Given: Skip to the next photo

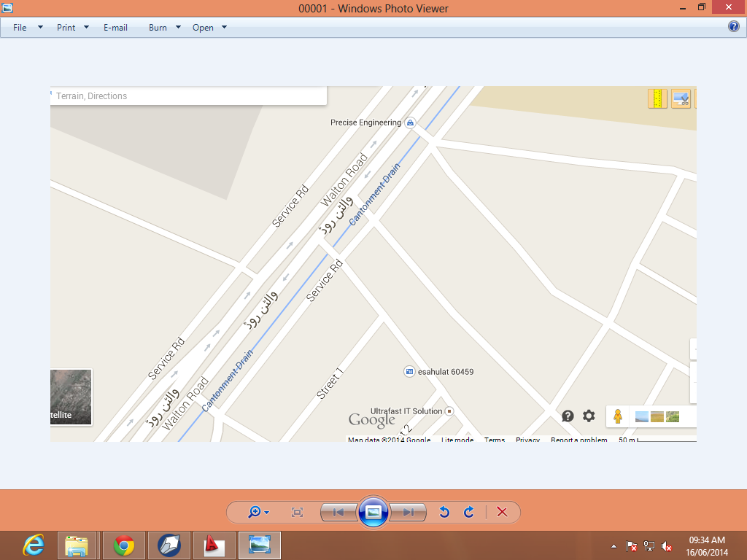Looking at the screenshot, I should [409, 513].
